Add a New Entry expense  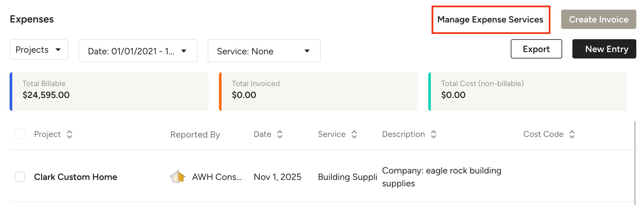click(604, 49)
